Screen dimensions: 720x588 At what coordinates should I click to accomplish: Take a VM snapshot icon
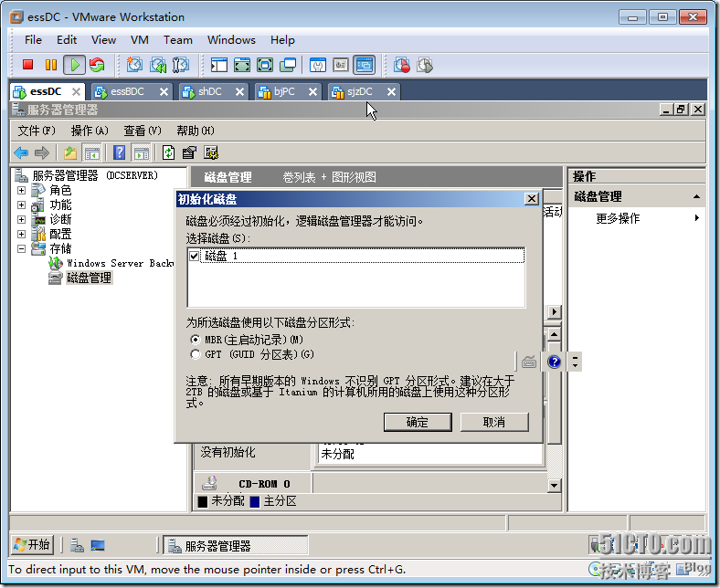[x=134, y=65]
